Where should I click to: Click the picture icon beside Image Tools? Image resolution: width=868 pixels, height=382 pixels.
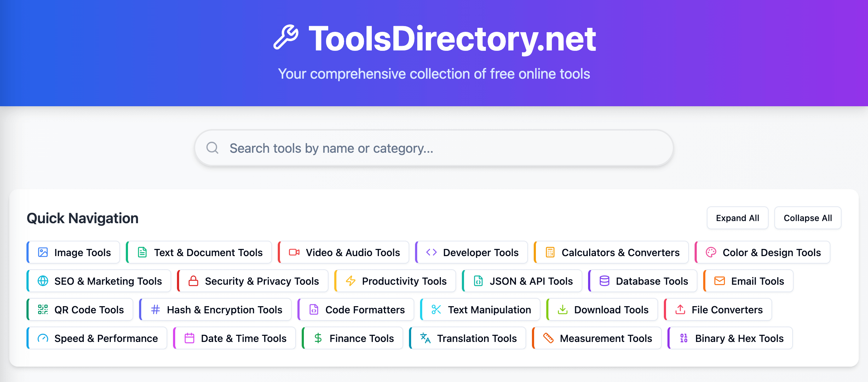[43, 253]
